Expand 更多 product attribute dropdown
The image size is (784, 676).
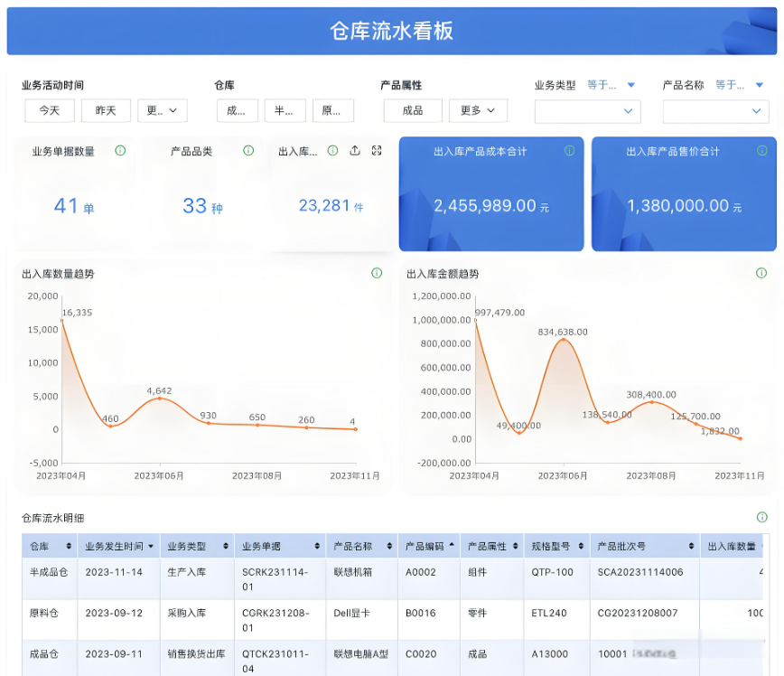point(478,110)
